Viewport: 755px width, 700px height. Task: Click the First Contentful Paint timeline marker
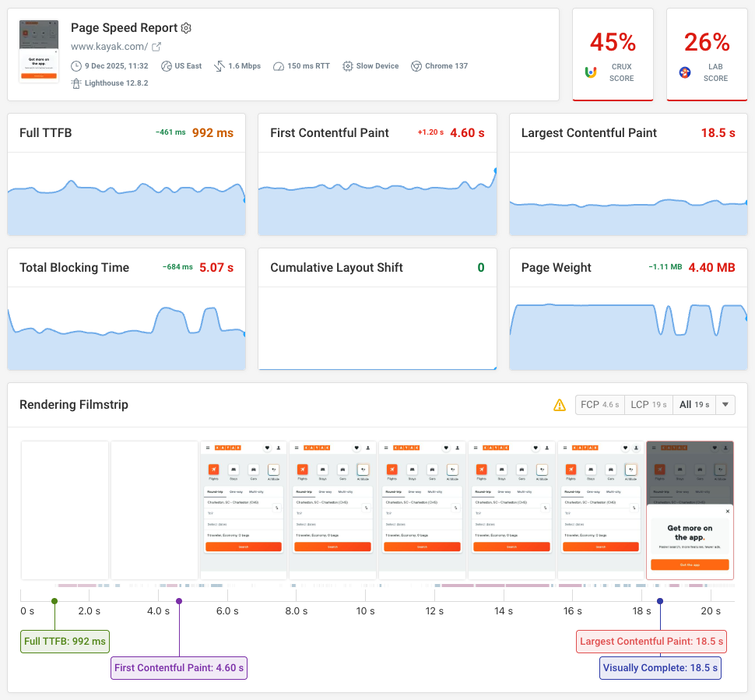178,600
